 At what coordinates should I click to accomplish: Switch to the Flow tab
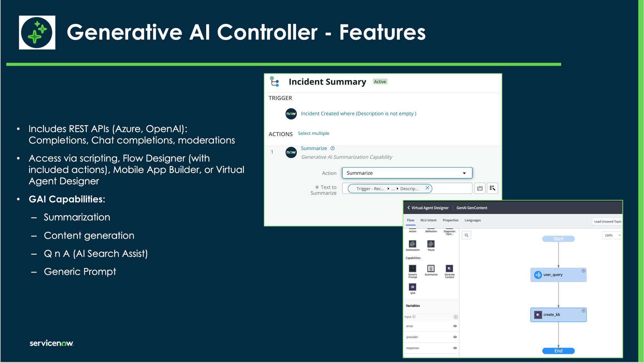click(411, 220)
